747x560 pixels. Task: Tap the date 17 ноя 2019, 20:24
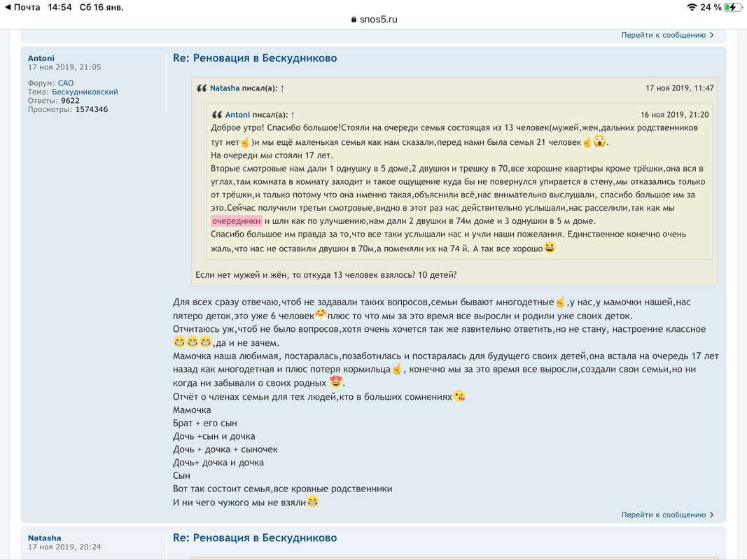[64, 547]
